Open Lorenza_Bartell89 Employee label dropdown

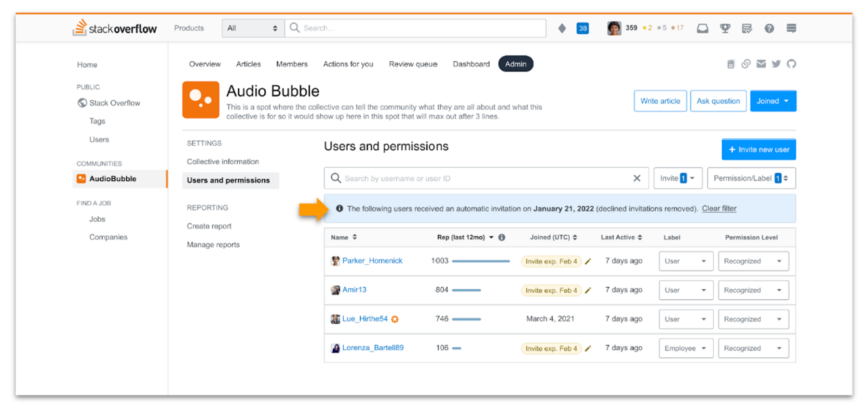(686, 348)
